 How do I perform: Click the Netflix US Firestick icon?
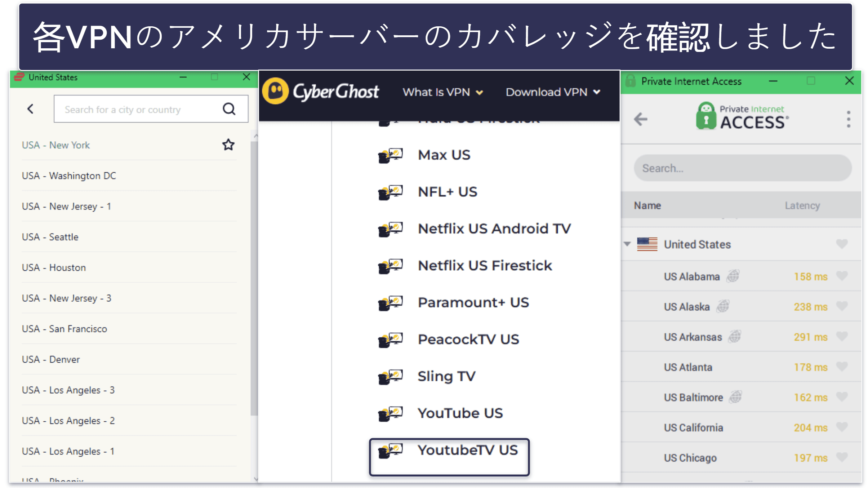[x=390, y=266]
